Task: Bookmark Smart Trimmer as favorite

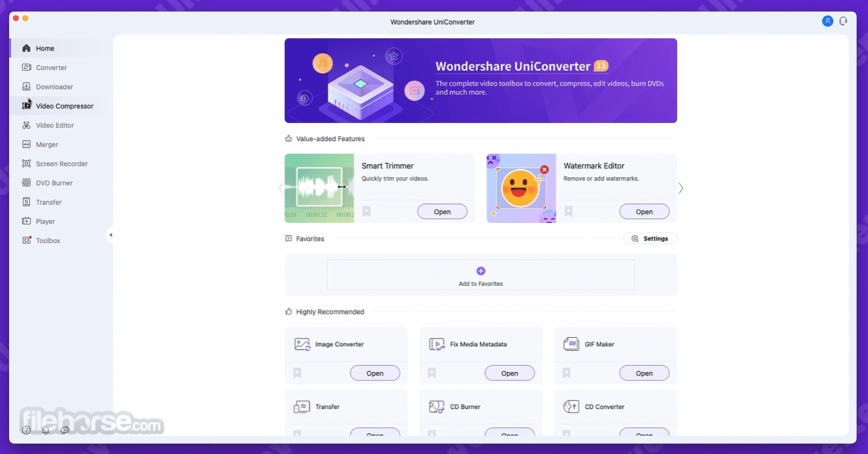Action: pyautogui.click(x=367, y=212)
